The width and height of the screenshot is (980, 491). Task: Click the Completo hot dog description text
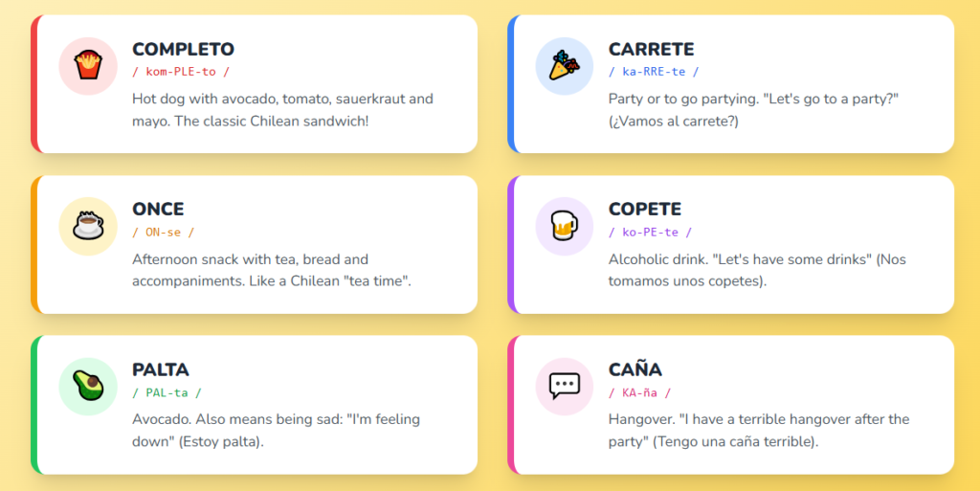(x=282, y=110)
